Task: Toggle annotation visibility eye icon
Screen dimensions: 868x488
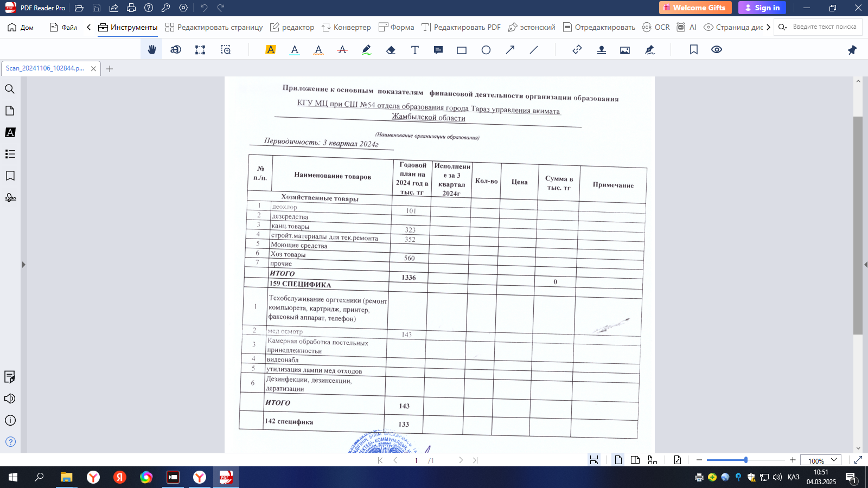Action: [x=717, y=50]
